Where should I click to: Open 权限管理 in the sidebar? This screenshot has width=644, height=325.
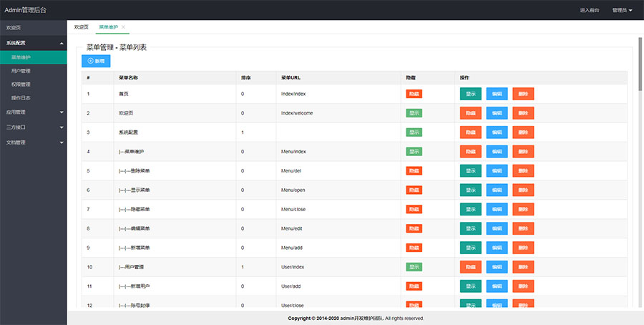(21, 84)
